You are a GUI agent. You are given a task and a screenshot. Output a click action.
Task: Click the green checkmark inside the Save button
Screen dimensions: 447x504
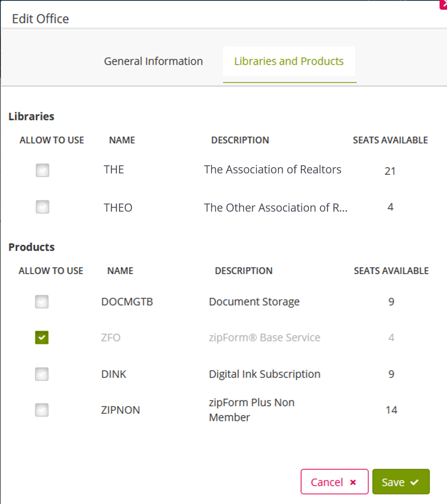pos(414,482)
